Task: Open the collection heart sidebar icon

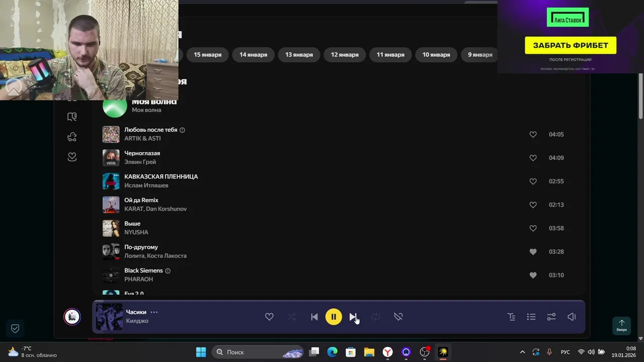Action: (72, 157)
